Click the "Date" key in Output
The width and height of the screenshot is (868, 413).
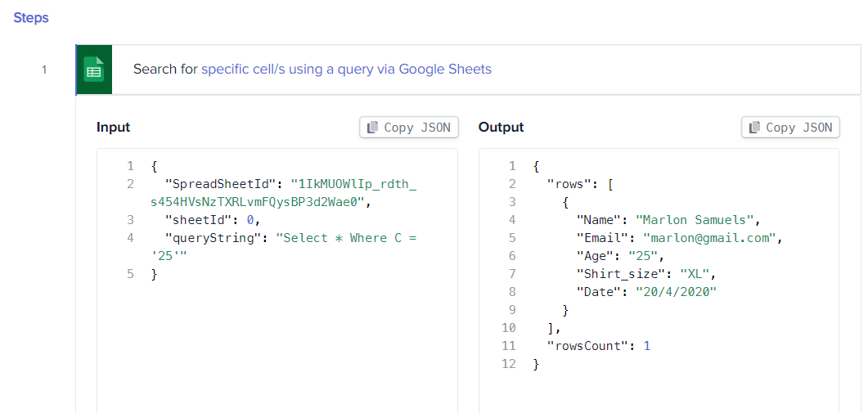[598, 292]
